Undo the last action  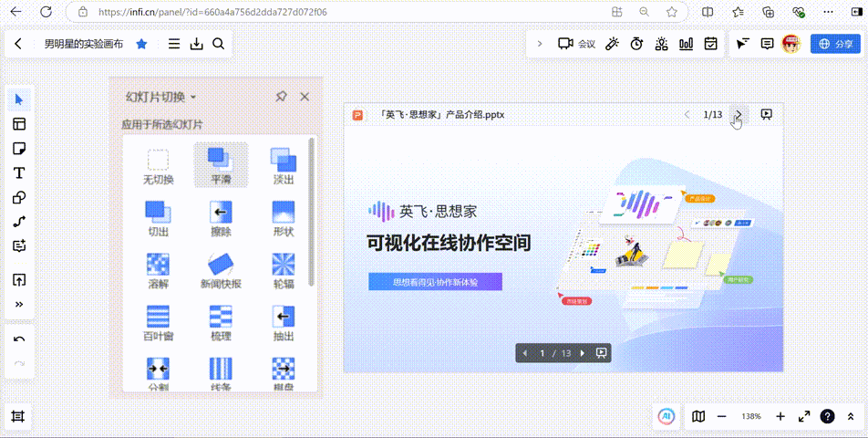(x=19, y=339)
